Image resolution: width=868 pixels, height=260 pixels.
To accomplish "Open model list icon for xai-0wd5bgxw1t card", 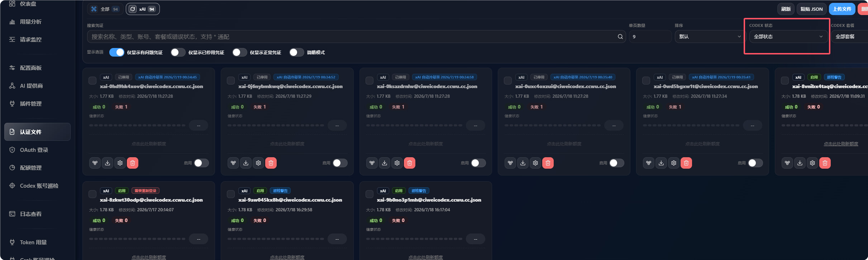I will [x=649, y=163].
